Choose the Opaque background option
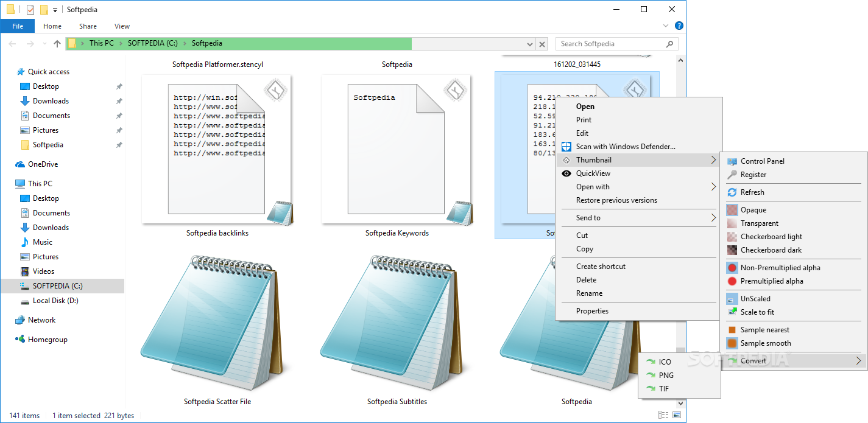 pyautogui.click(x=794, y=210)
